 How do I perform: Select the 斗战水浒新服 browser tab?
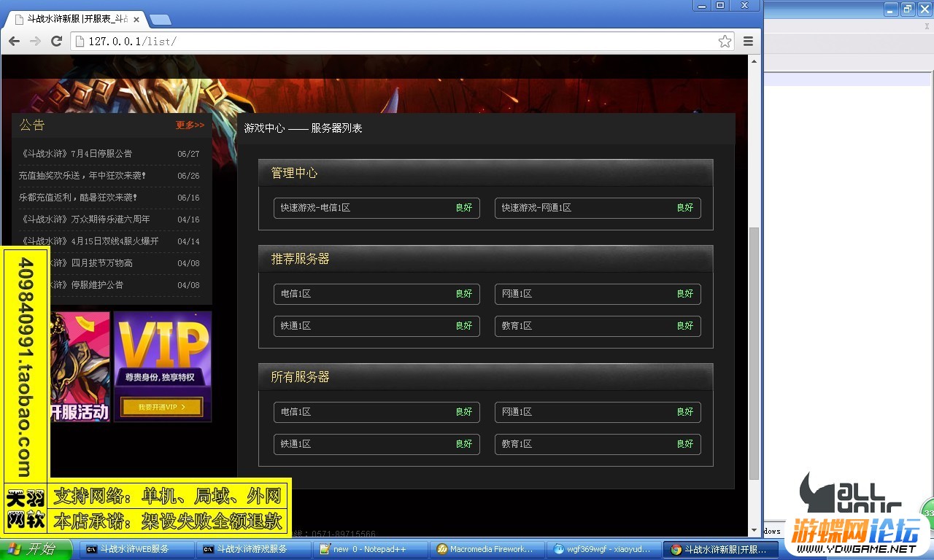(x=77, y=20)
